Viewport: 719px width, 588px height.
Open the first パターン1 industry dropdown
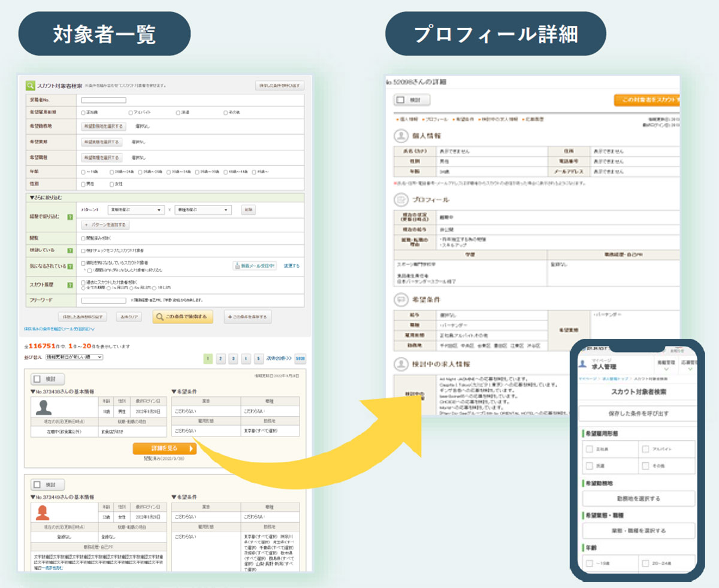(135, 210)
